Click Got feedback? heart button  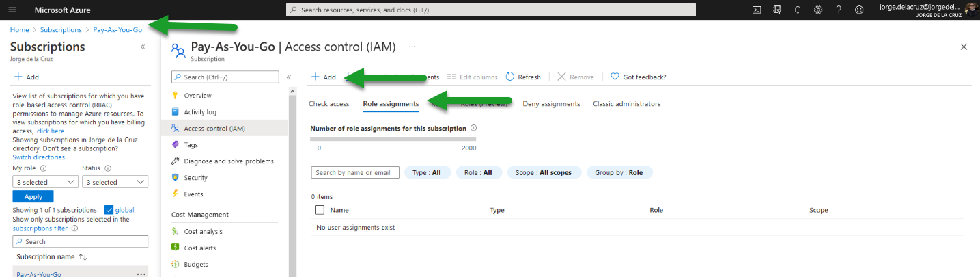(x=639, y=77)
